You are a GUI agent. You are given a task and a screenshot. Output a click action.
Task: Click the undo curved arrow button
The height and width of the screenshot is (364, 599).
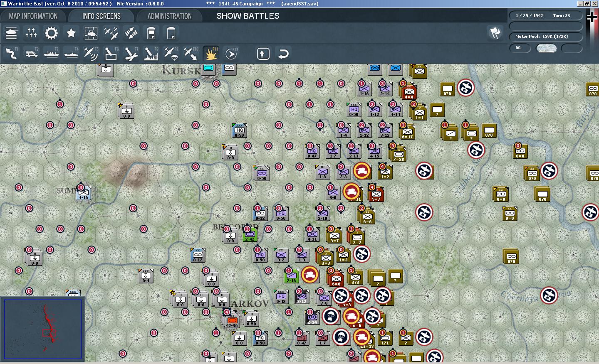[283, 54]
